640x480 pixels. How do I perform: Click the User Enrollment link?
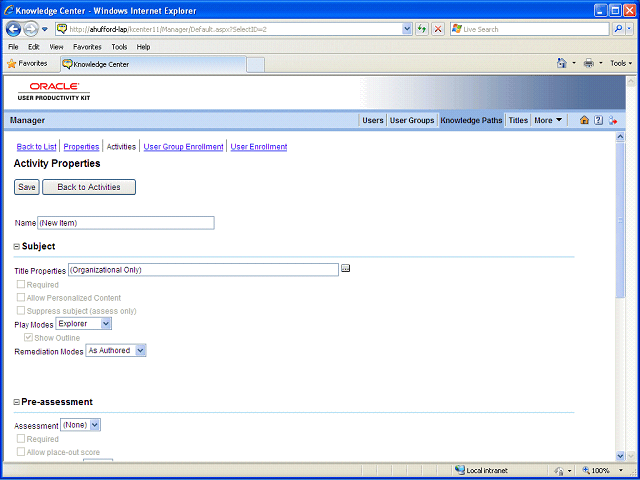click(259, 147)
